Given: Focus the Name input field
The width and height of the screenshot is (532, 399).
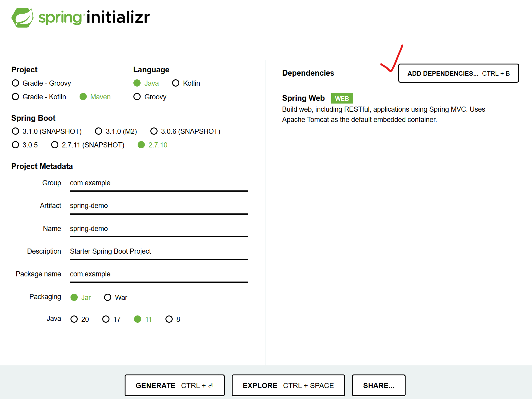Looking at the screenshot, I should tap(159, 229).
